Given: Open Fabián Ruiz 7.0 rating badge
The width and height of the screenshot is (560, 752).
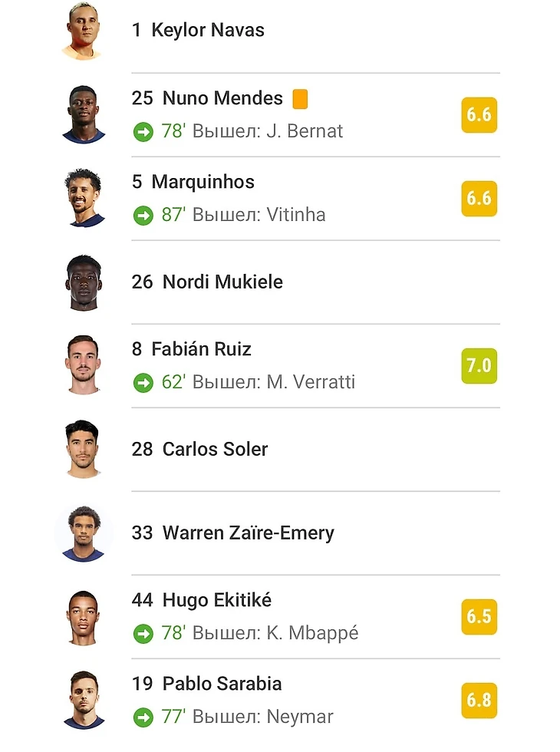Looking at the screenshot, I should 479,366.
